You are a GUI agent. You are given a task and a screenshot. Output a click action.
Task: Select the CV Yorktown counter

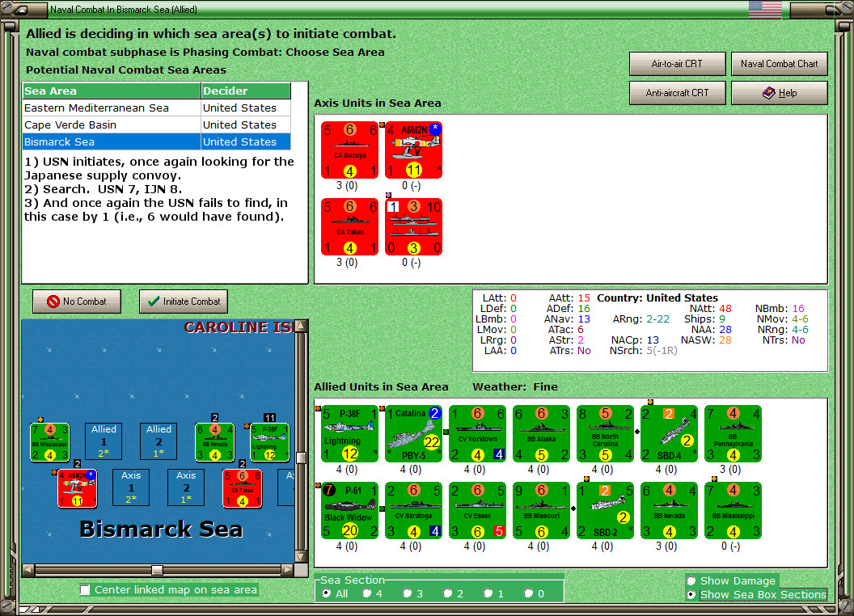(x=478, y=433)
